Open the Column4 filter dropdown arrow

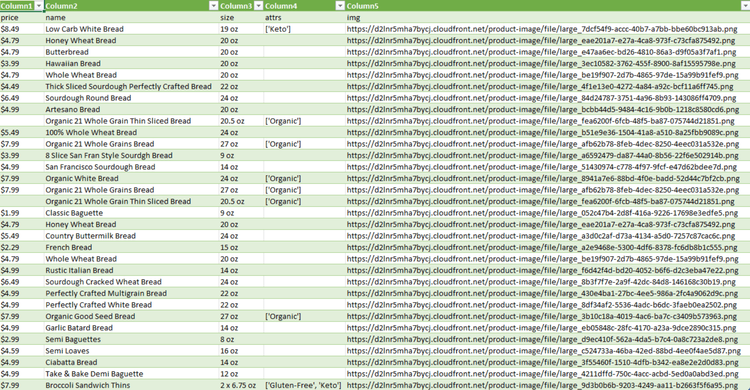click(x=340, y=6)
